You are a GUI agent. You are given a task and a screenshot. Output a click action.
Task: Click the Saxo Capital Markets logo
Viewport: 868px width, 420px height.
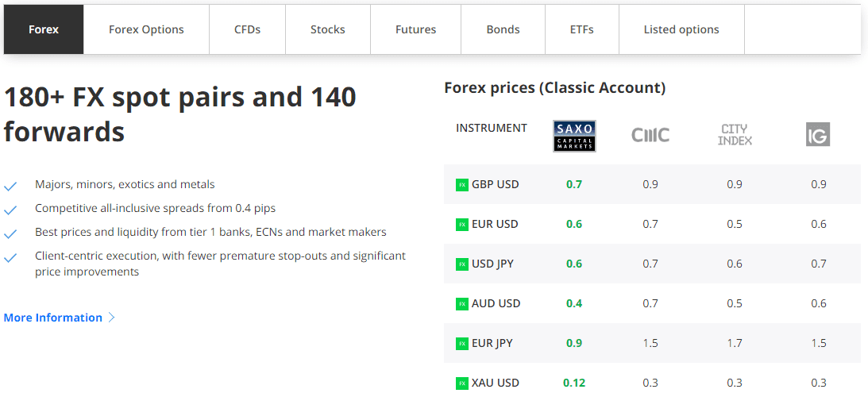(574, 136)
